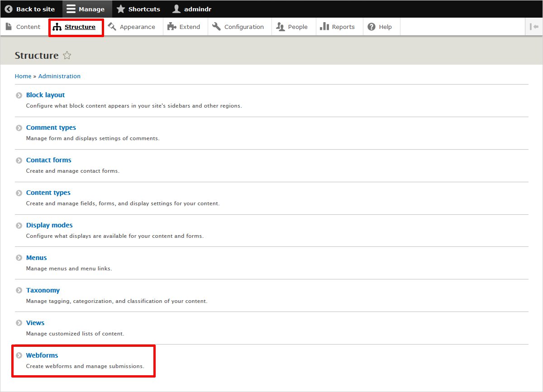Click the Configuration wrench icon
The width and height of the screenshot is (543, 392).
[216, 27]
